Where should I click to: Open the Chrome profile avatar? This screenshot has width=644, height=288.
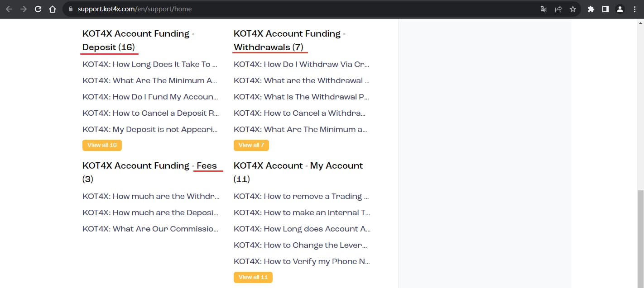coord(620,9)
